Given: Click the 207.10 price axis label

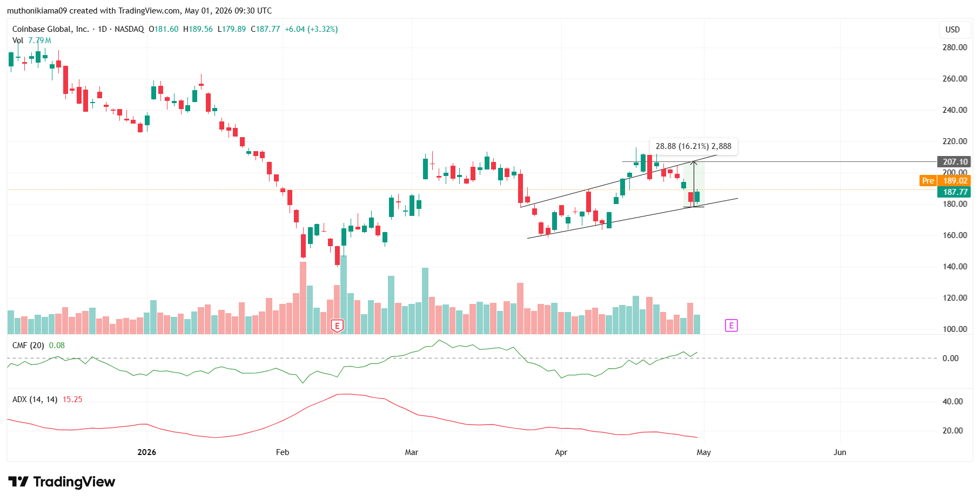Looking at the screenshot, I should pos(955,162).
